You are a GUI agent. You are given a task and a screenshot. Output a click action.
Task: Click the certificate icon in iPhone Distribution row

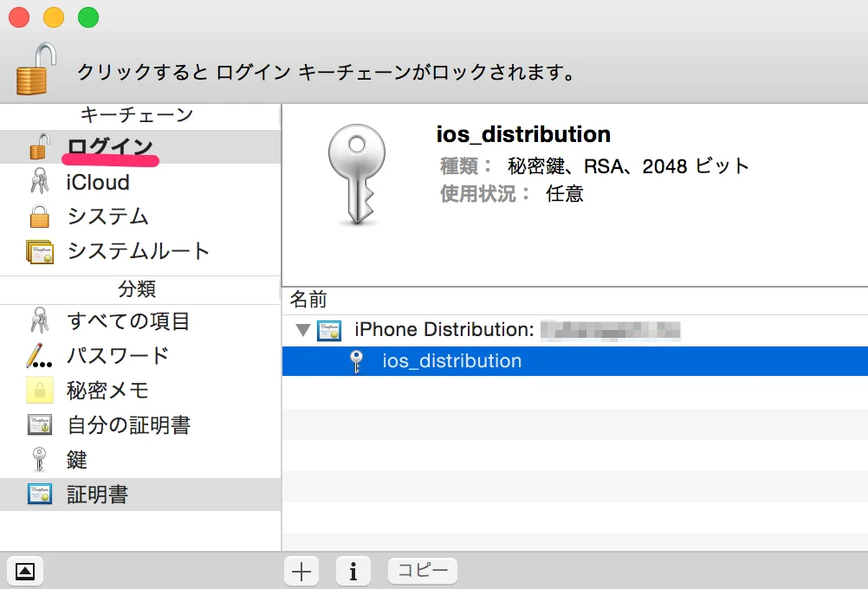329,330
